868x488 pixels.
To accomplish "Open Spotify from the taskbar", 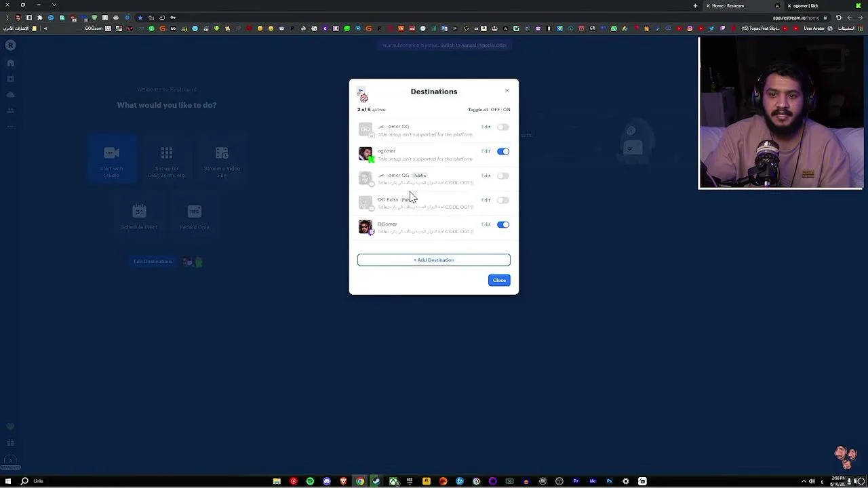I will 310,481.
